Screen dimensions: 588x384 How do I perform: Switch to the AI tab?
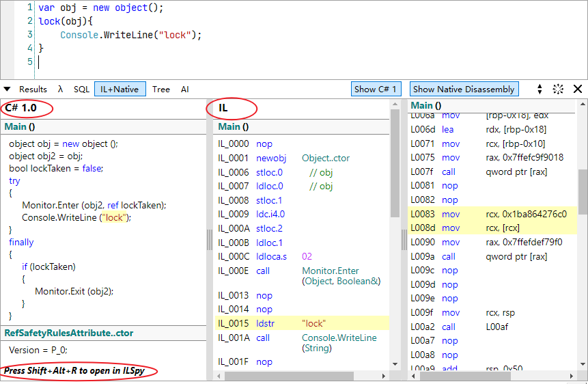(x=185, y=90)
